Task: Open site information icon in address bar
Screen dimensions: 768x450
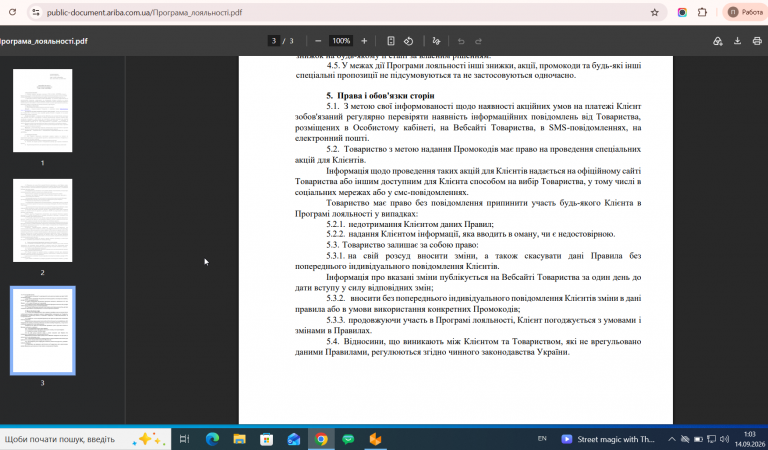Action: [36, 13]
